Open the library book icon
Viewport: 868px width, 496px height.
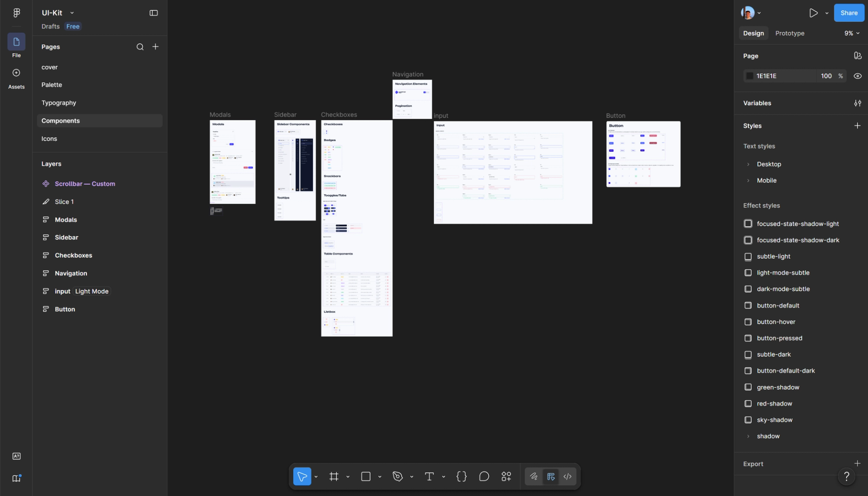click(16, 478)
